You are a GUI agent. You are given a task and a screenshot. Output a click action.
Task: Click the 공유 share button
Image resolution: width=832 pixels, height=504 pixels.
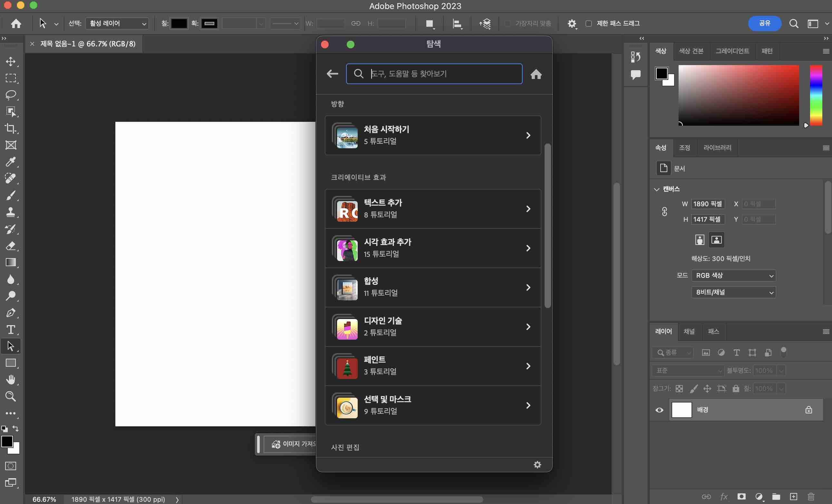point(764,23)
